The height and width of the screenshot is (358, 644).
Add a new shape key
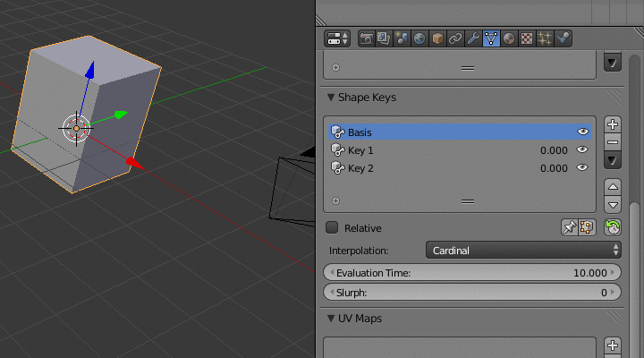click(x=613, y=124)
